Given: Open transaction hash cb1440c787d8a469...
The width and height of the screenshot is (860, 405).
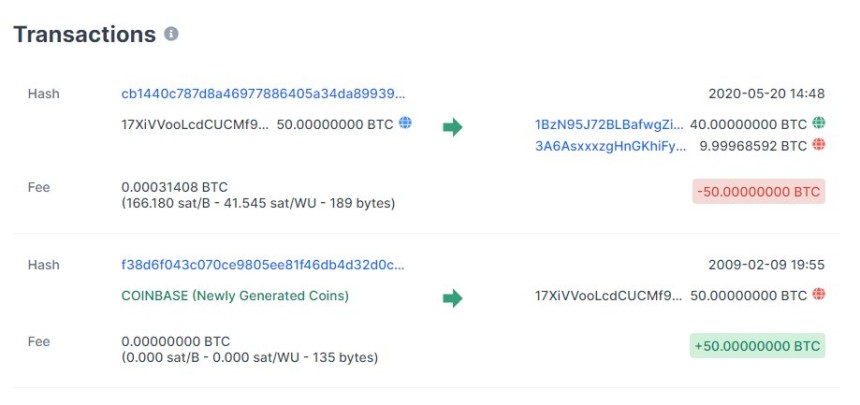Looking at the screenshot, I should pyautogui.click(x=264, y=94).
